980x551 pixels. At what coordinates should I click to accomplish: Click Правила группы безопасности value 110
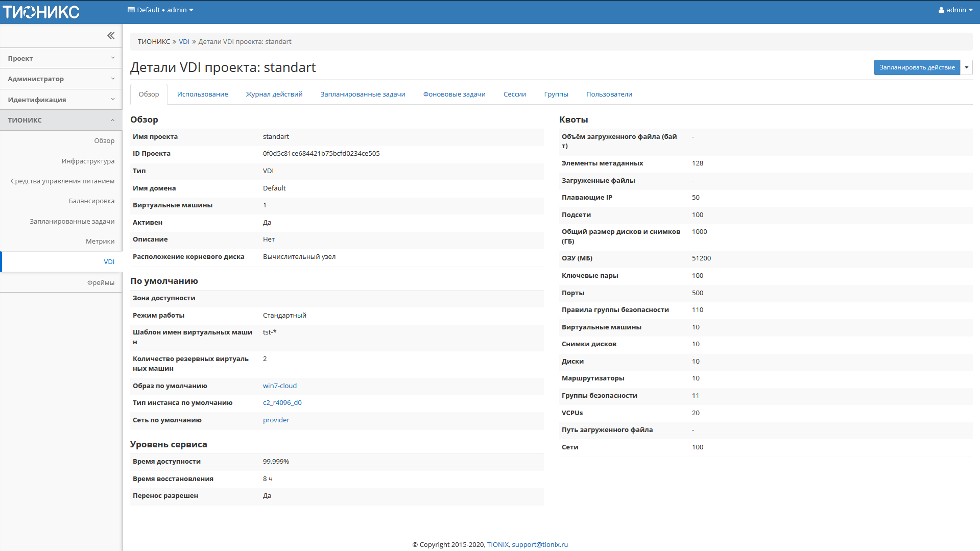point(698,309)
